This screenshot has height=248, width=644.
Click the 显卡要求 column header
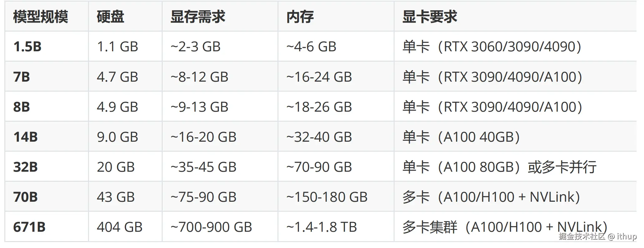pyautogui.click(x=430, y=17)
